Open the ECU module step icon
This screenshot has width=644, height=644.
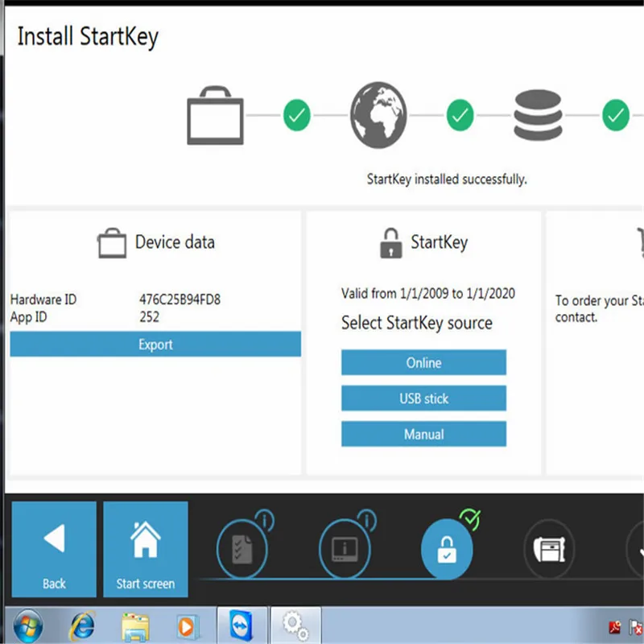tap(549, 549)
